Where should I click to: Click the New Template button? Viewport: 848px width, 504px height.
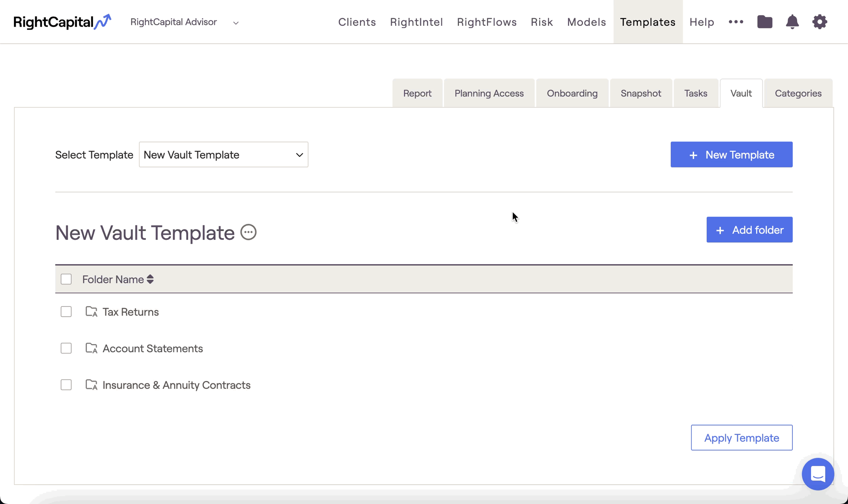click(731, 155)
